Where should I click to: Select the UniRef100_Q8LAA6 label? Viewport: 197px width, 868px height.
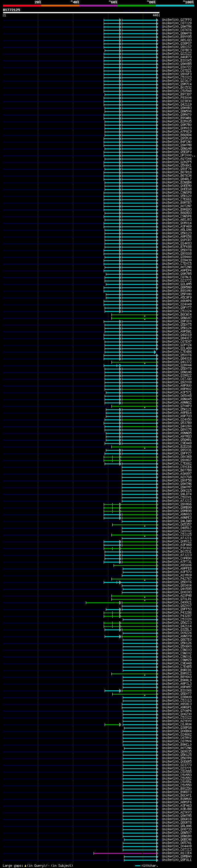click(x=177, y=826)
